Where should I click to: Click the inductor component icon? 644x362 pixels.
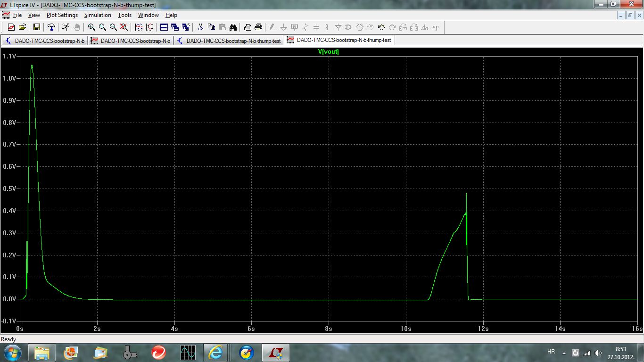327,27
